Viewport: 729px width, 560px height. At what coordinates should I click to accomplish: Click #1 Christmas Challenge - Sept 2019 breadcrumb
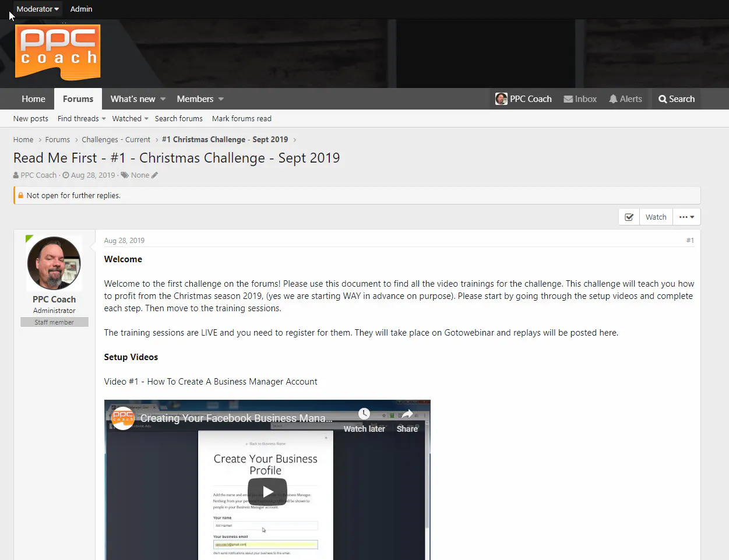(225, 140)
